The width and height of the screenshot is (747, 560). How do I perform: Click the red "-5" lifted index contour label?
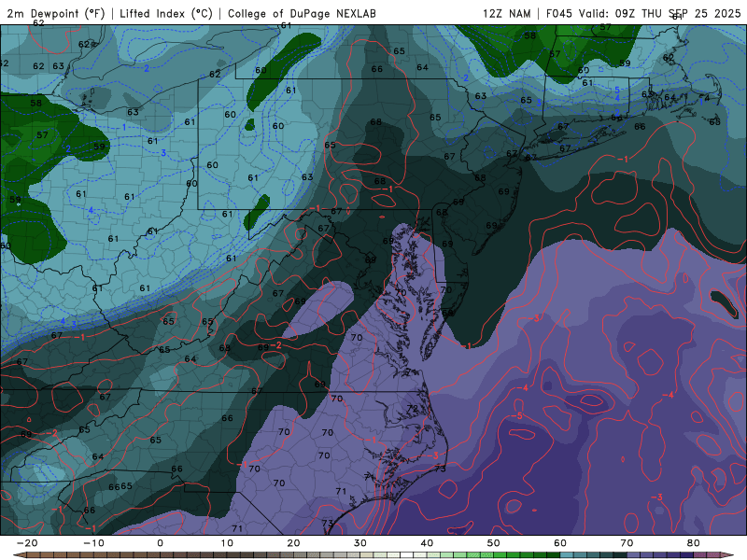[517, 416]
